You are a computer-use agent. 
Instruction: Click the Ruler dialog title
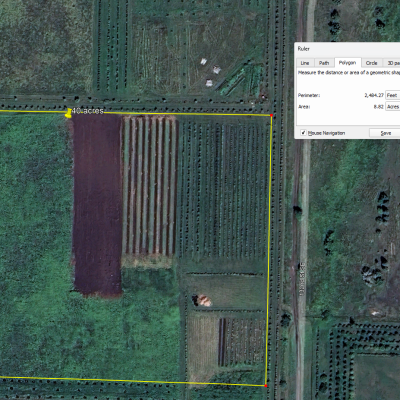[x=303, y=49]
